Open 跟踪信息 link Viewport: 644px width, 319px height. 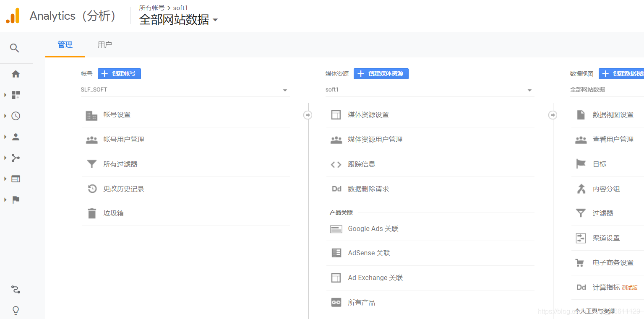[x=362, y=164]
